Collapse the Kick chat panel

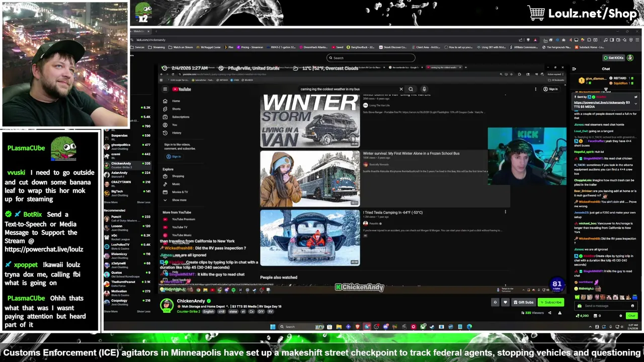click(x=574, y=69)
